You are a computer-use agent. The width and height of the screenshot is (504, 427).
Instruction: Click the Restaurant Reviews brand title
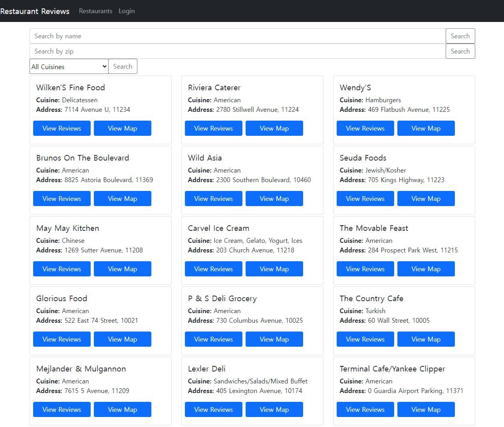(x=35, y=11)
